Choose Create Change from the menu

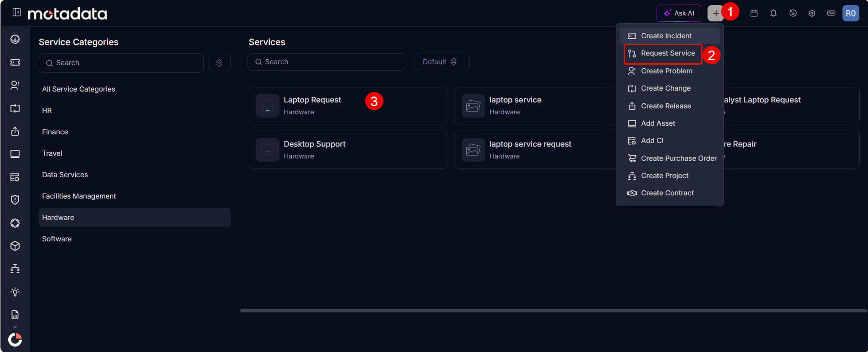pyautogui.click(x=670, y=88)
